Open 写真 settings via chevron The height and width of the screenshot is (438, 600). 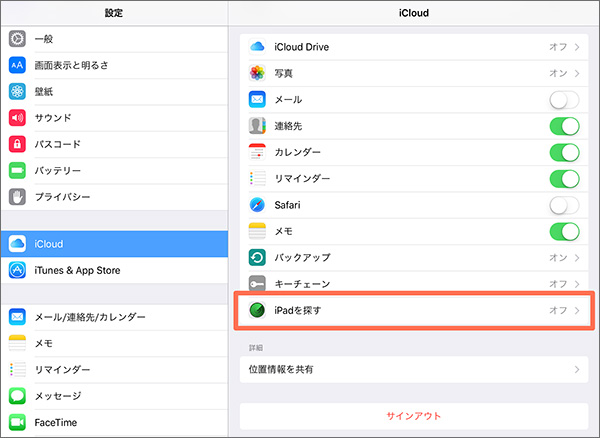[x=577, y=73]
